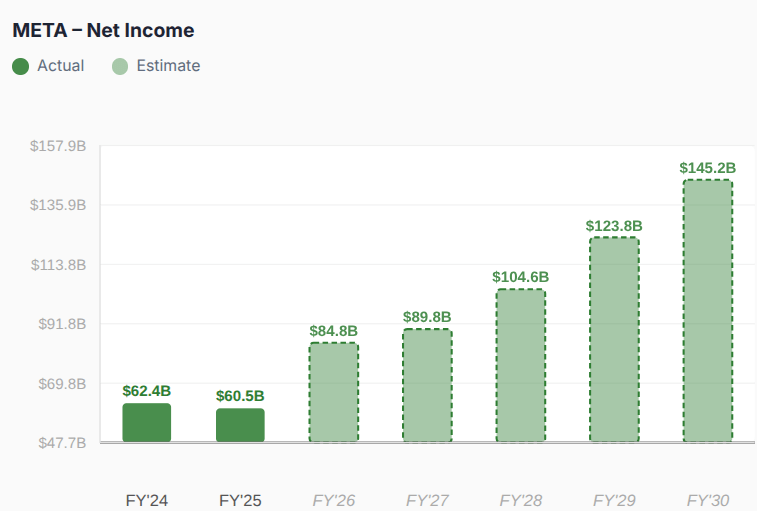757x511 pixels.
Task: Click the FY'24 axis label
Action: (x=147, y=500)
